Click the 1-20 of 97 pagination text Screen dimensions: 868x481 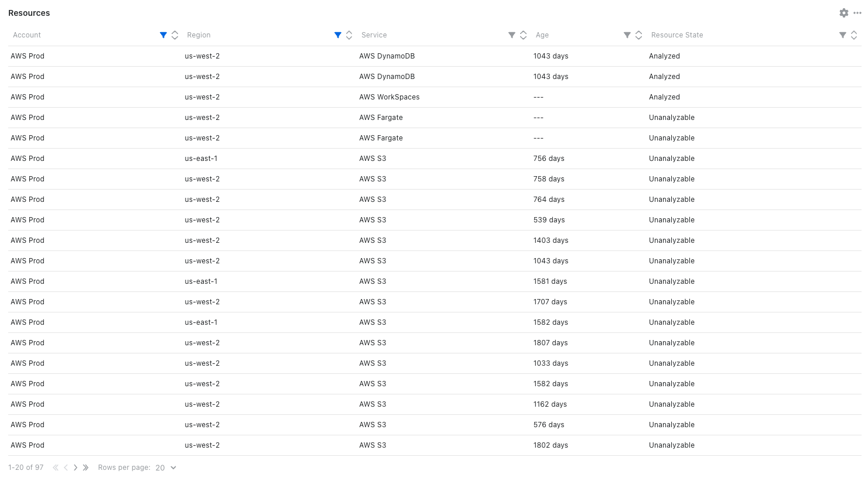26,468
